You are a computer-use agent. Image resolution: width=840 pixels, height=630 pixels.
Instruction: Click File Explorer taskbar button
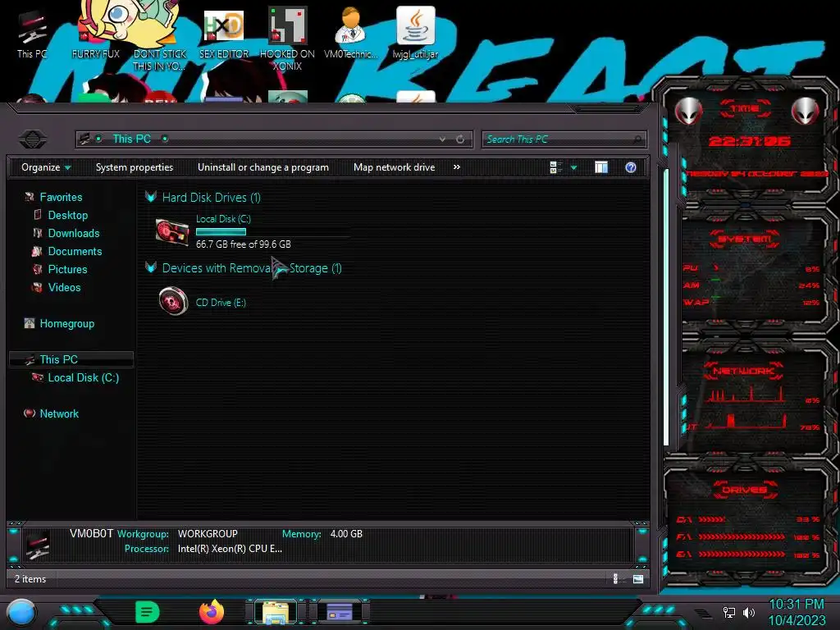pos(276,612)
